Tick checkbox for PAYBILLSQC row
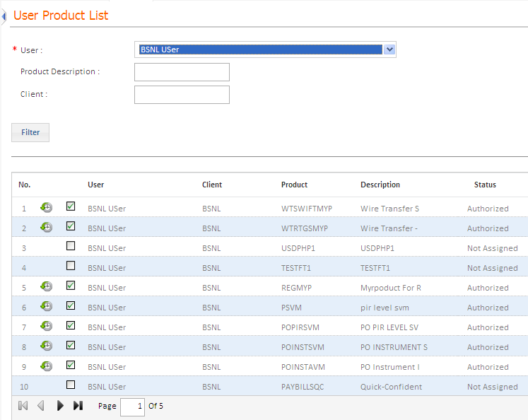This screenshot has width=528, height=420. coord(71,385)
